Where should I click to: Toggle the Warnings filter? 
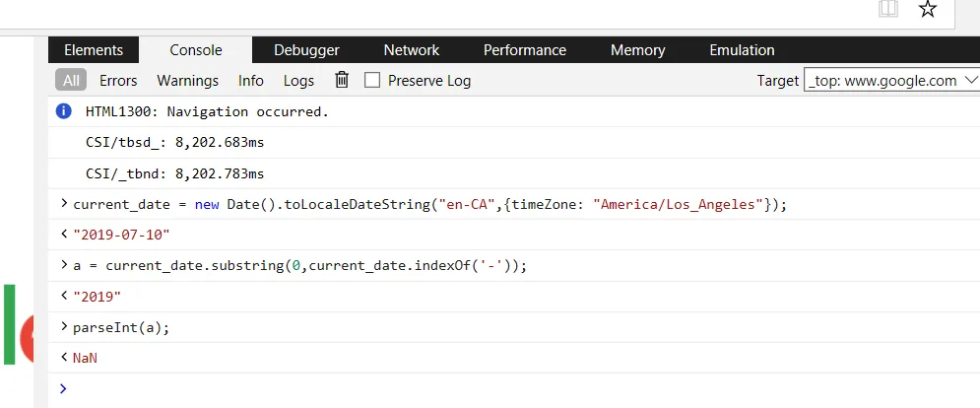point(187,80)
